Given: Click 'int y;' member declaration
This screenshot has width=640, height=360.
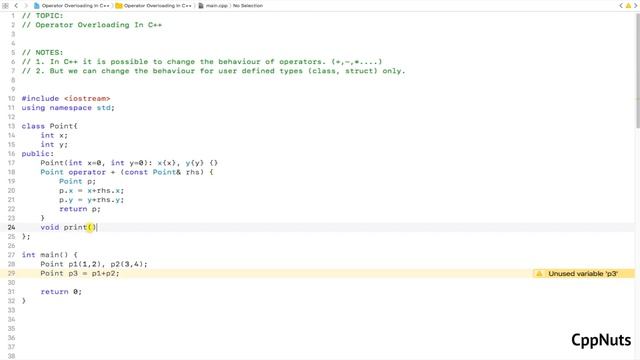Looking at the screenshot, I should (x=54, y=144).
